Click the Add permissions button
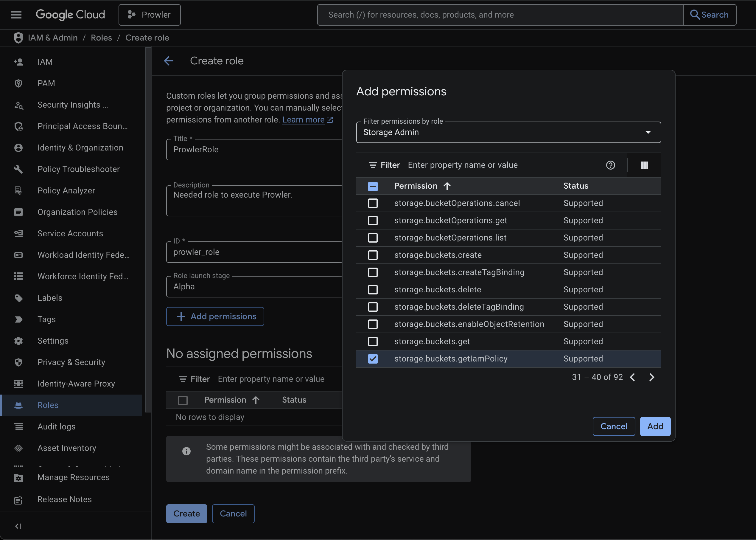 coord(215,316)
